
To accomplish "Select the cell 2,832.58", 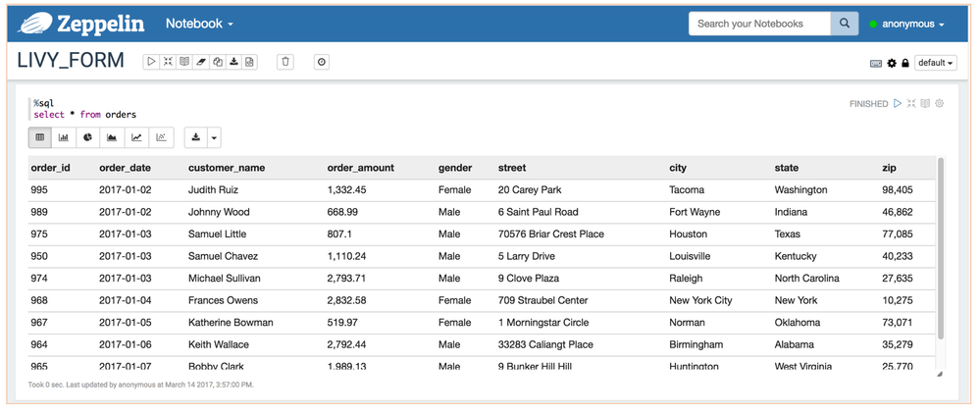I will coord(346,300).
